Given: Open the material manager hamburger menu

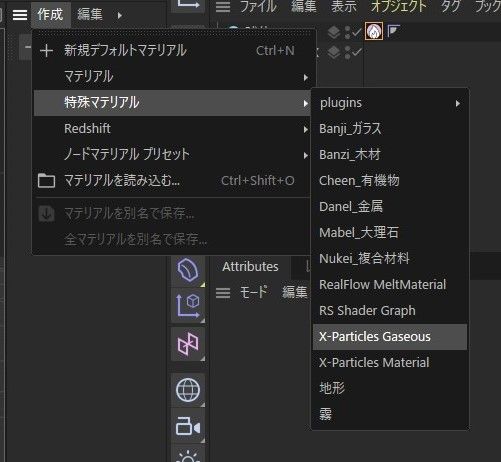Looking at the screenshot, I should coord(20,15).
